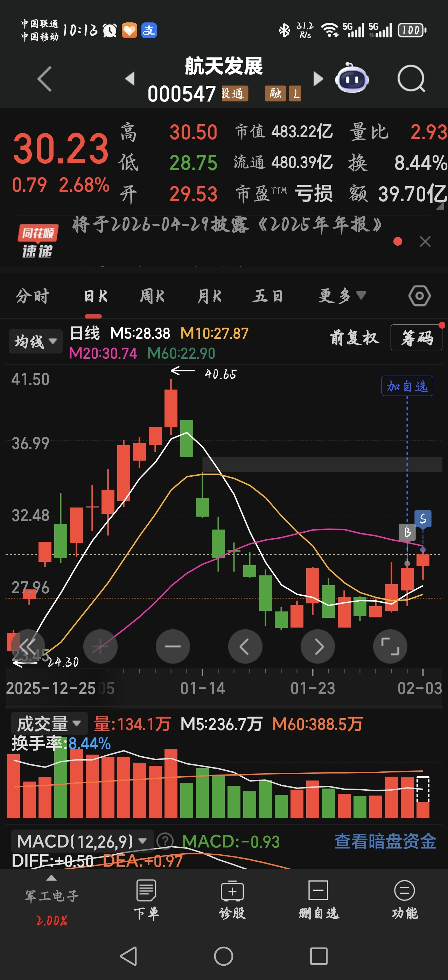Go back with the top-left arrow
448x980 pixels.
45,79
